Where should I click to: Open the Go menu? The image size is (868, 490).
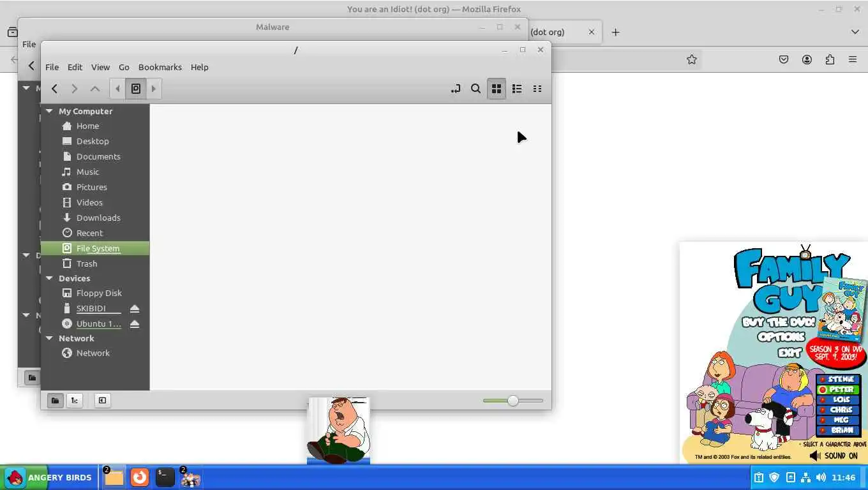tap(124, 67)
